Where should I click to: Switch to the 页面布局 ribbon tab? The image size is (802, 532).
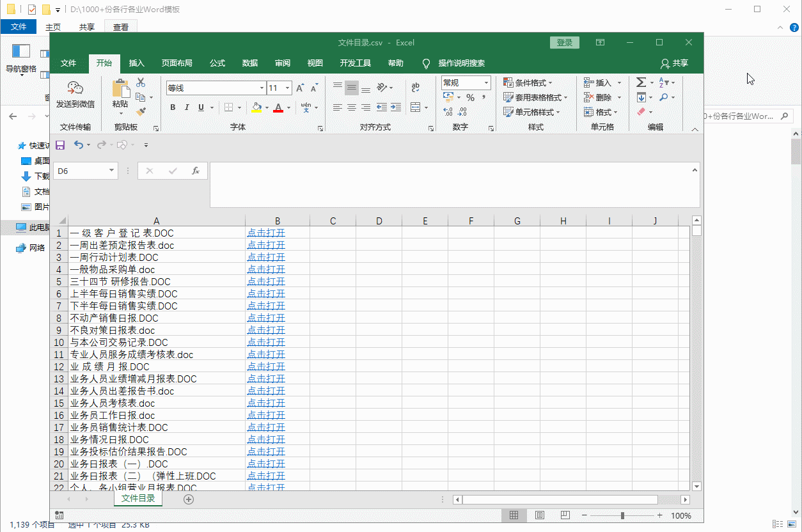pyautogui.click(x=177, y=63)
